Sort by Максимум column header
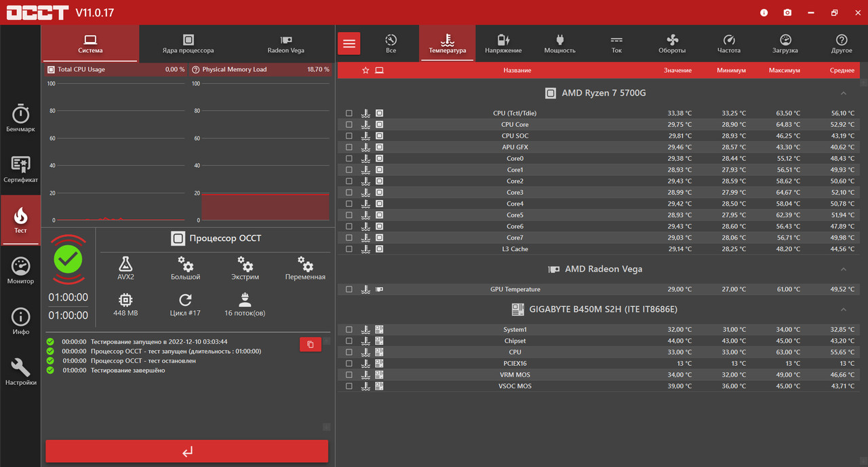Image resolution: width=868 pixels, height=467 pixels. (x=785, y=71)
